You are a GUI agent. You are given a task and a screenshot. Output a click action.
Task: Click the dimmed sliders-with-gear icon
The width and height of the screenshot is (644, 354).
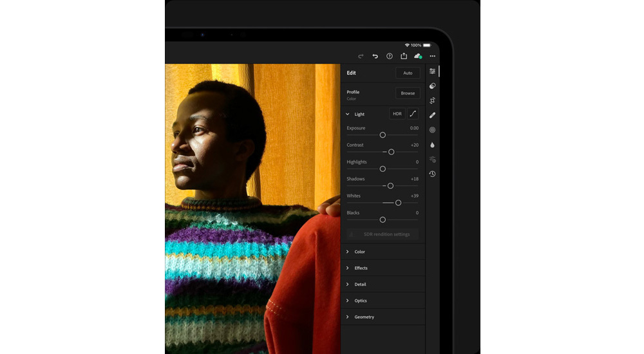(433, 160)
